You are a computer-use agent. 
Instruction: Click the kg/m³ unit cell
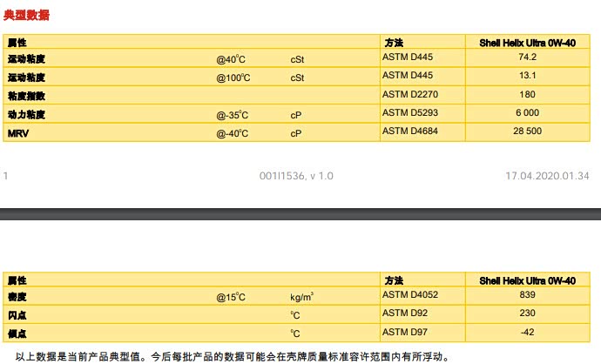pos(301,297)
